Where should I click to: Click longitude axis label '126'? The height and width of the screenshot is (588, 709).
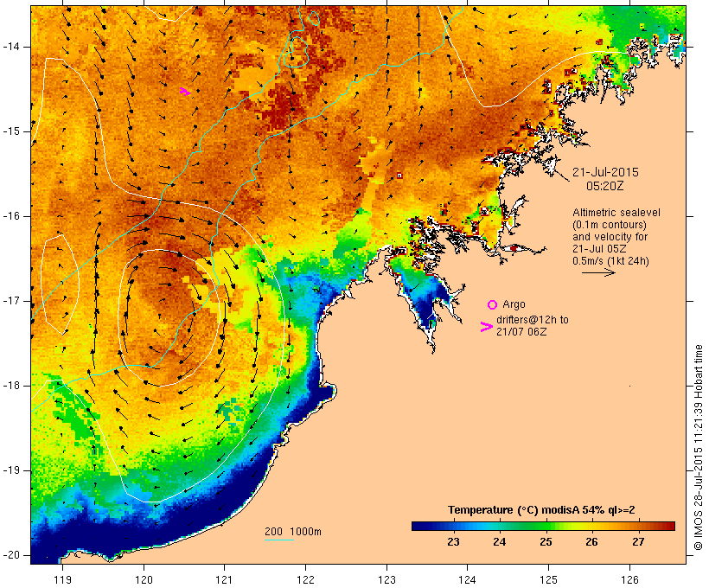click(629, 579)
